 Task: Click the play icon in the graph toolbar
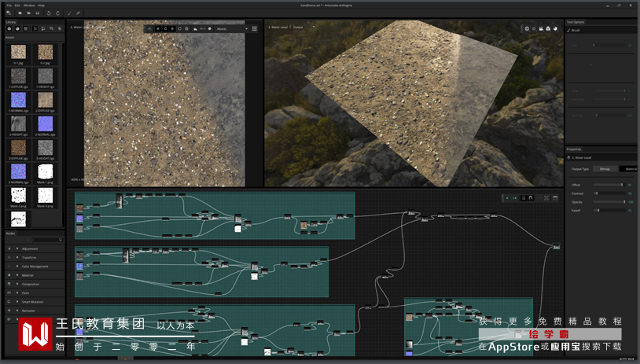click(x=507, y=198)
